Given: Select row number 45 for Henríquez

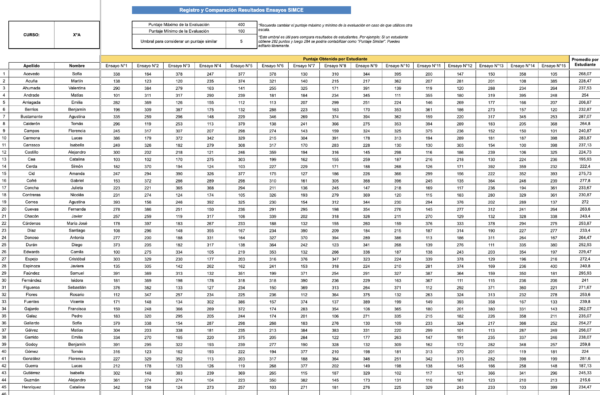Looking at the screenshot, I should 4,387.
